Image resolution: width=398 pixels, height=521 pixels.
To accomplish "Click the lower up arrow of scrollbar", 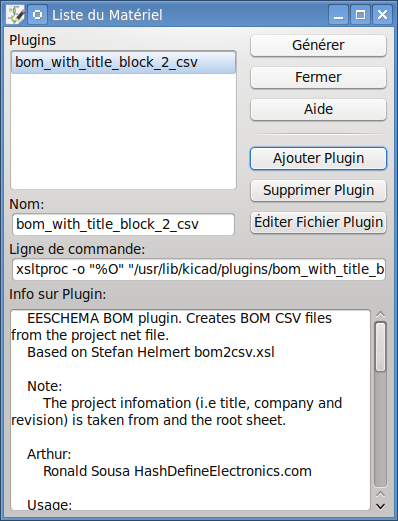I will (x=380, y=495).
